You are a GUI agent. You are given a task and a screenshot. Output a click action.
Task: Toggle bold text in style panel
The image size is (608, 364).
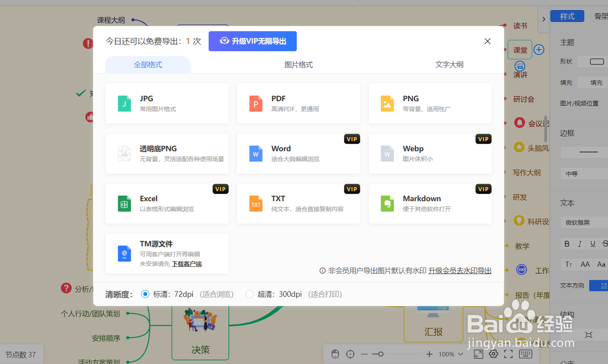(x=567, y=244)
